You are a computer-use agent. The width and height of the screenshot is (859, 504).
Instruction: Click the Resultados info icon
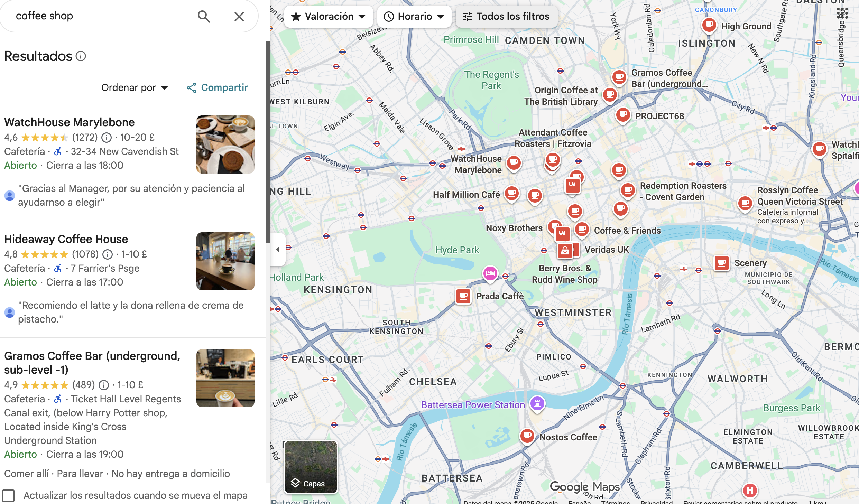click(81, 56)
